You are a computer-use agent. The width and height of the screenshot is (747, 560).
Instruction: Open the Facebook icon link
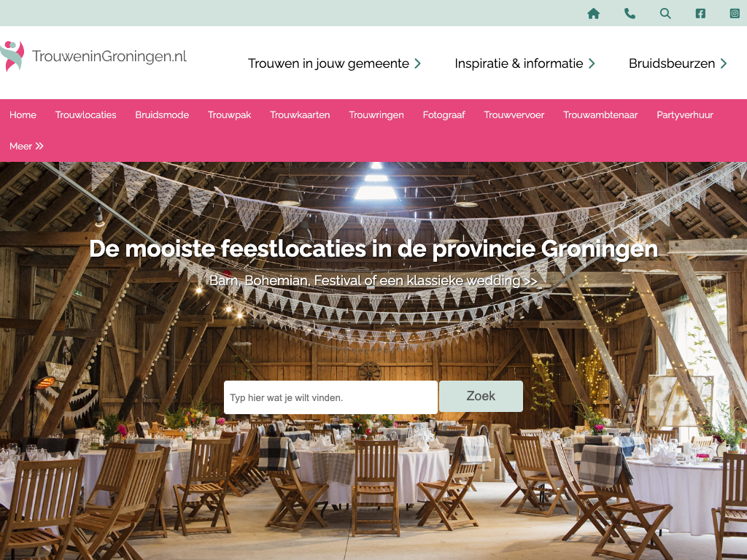pyautogui.click(x=700, y=13)
